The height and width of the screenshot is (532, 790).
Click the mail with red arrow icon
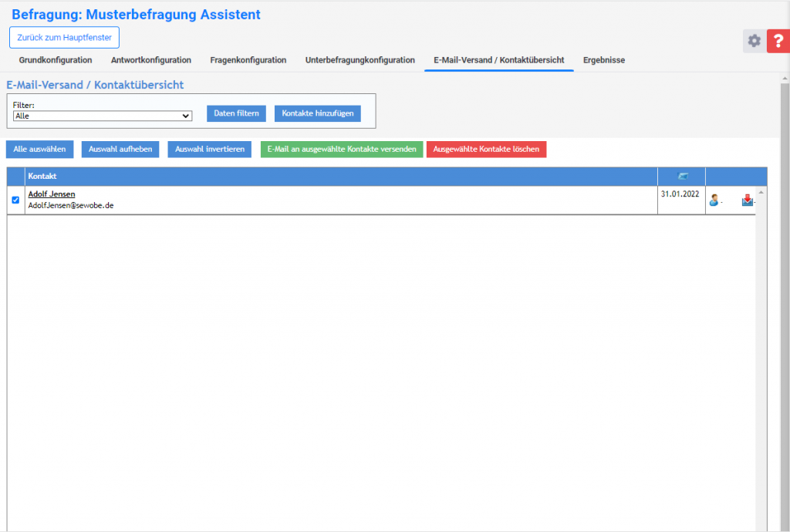747,200
